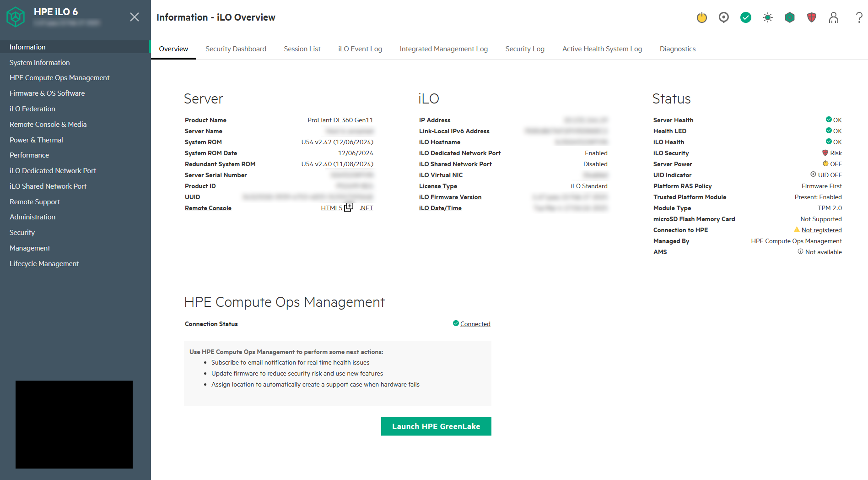Open the help question mark icon
This screenshot has width=868, height=480.
pos(859,17)
